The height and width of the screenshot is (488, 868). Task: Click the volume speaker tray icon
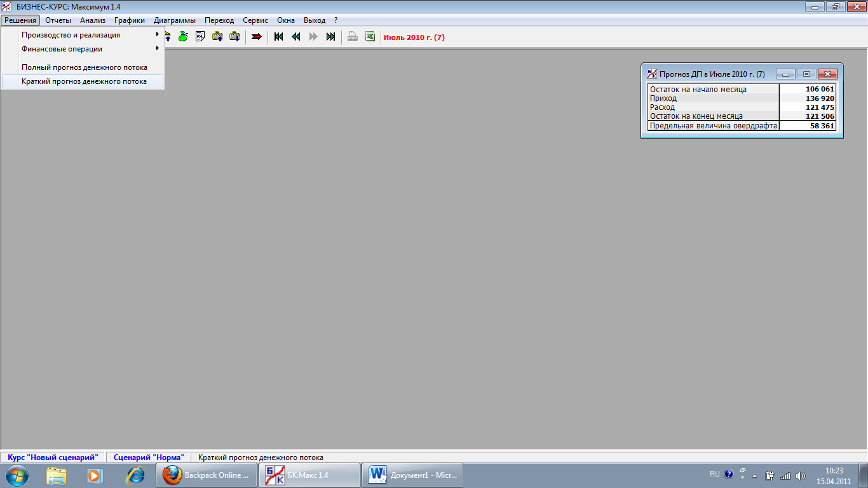[801, 475]
